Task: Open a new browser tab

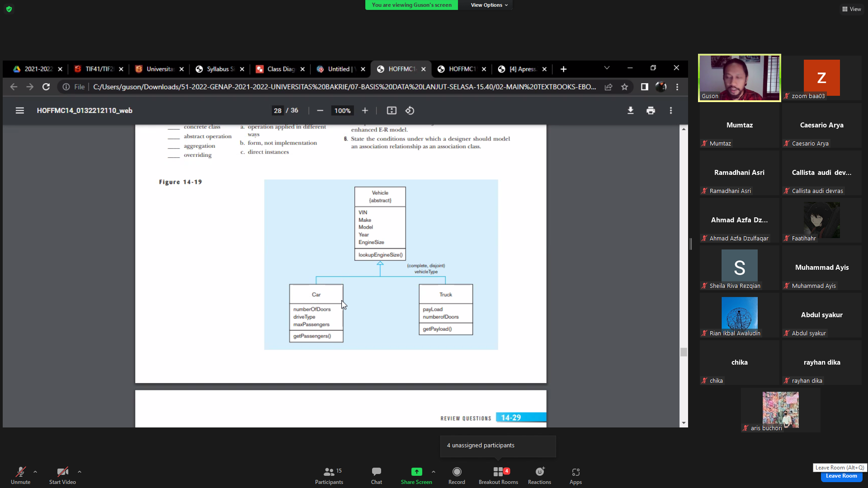Action: (563, 69)
